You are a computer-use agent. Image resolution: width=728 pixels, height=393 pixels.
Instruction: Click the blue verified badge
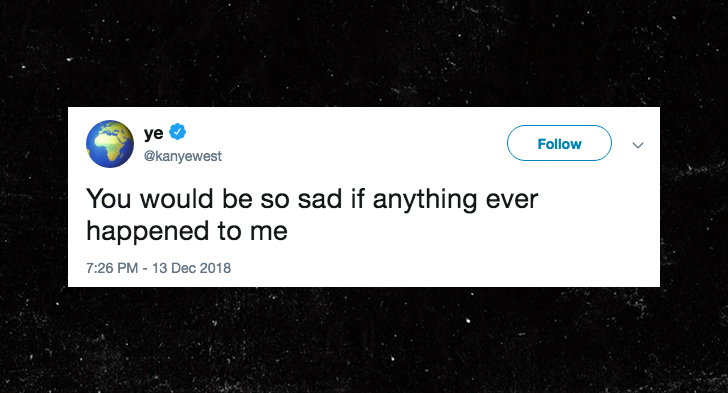pyautogui.click(x=177, y=132)
